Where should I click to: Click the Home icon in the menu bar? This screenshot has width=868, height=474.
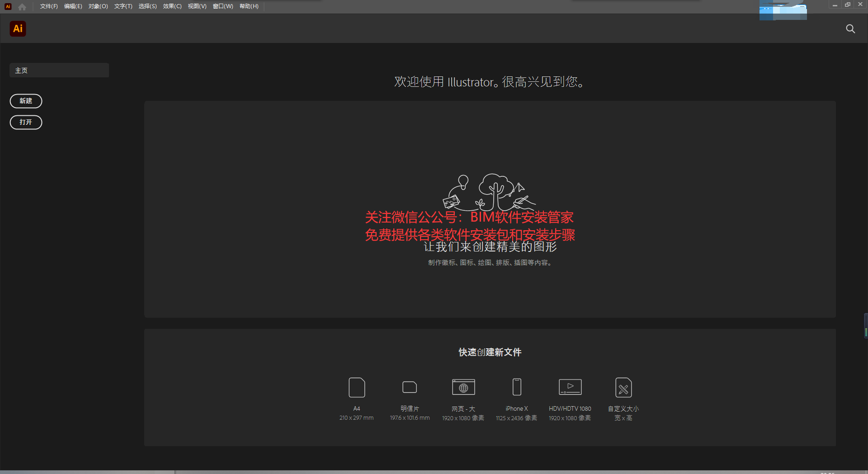[x=22, y=7]
